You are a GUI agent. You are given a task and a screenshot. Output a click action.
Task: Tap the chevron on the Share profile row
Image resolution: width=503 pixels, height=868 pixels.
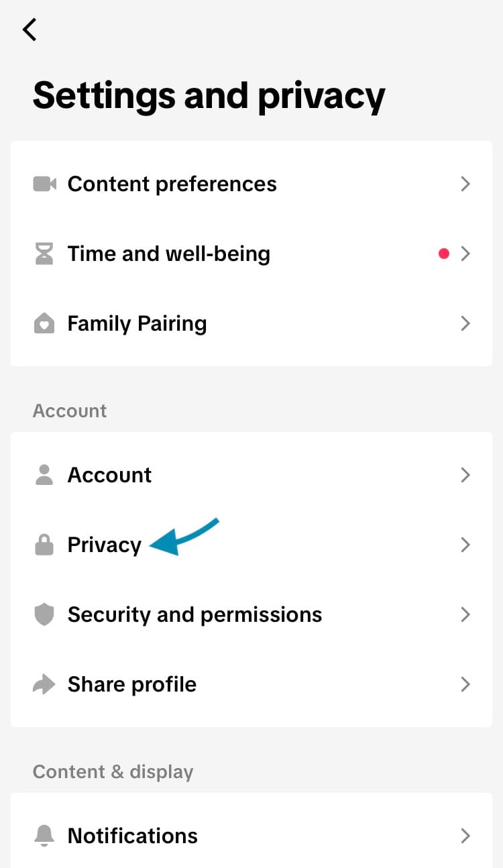point(465,684)
